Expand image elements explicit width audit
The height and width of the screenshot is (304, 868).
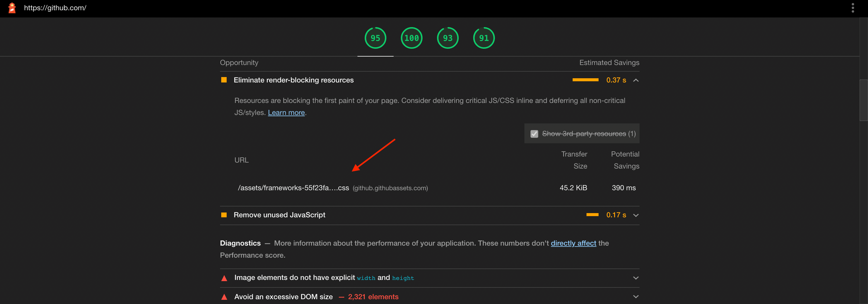636,278
